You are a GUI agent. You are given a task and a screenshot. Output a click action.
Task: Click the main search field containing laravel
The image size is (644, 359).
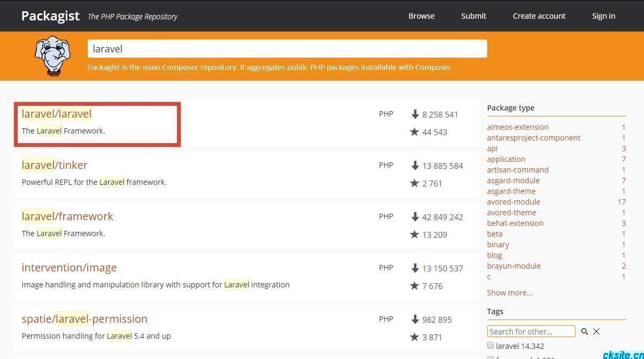287,49
